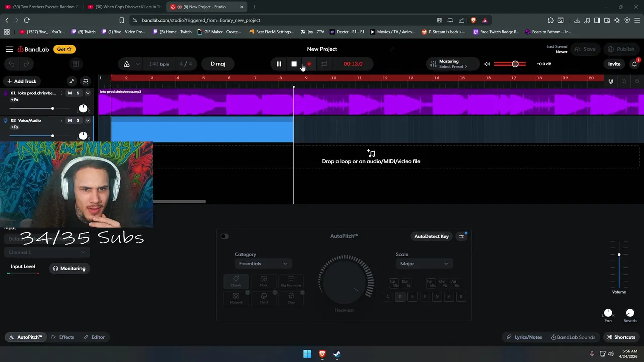Toggle the cycle loop button
The width and height of the screenshot is (644, 362).
pos(325,64)
